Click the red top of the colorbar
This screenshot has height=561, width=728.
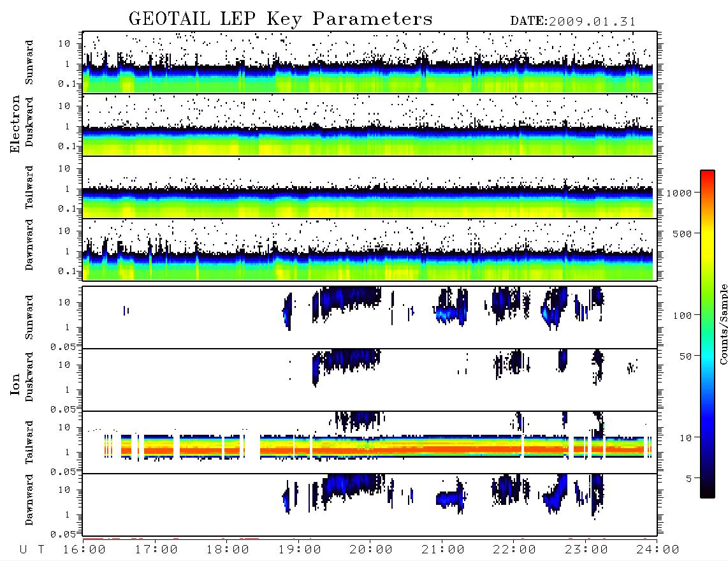click(x=708, y=175)
